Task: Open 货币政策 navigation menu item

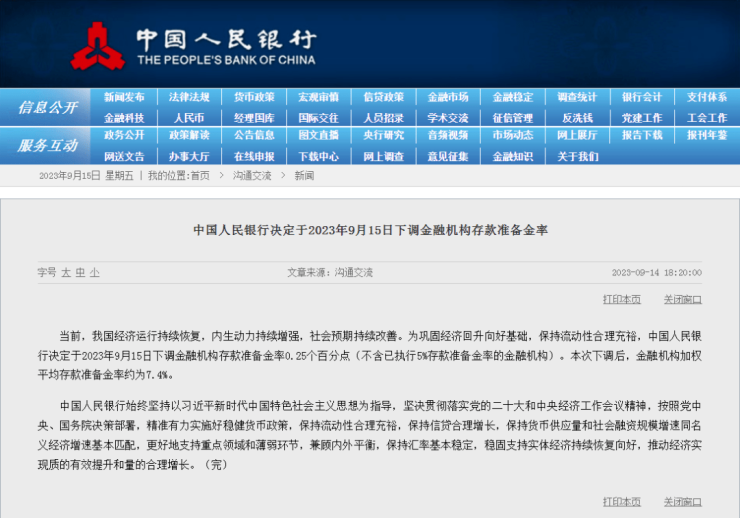Action: coord(254,97)
